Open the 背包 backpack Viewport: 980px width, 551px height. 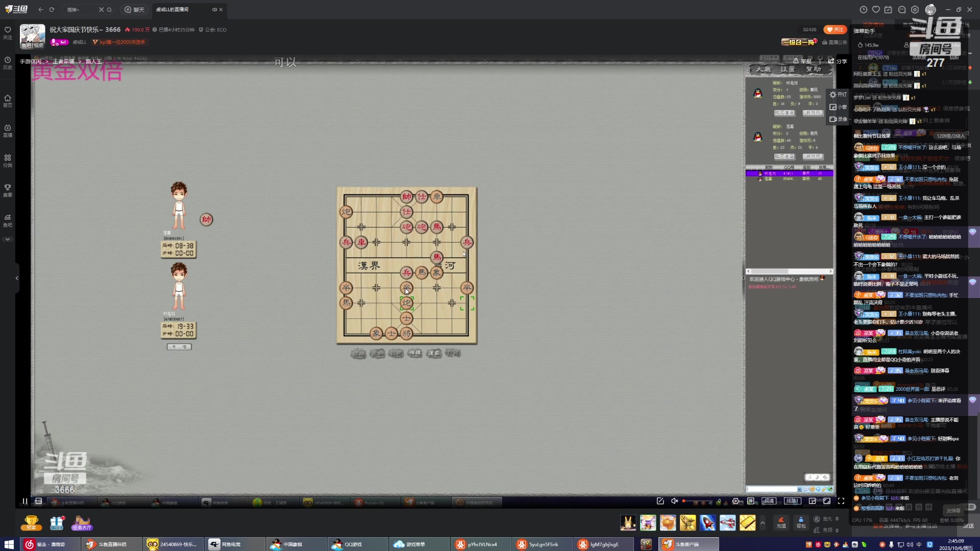801,522
